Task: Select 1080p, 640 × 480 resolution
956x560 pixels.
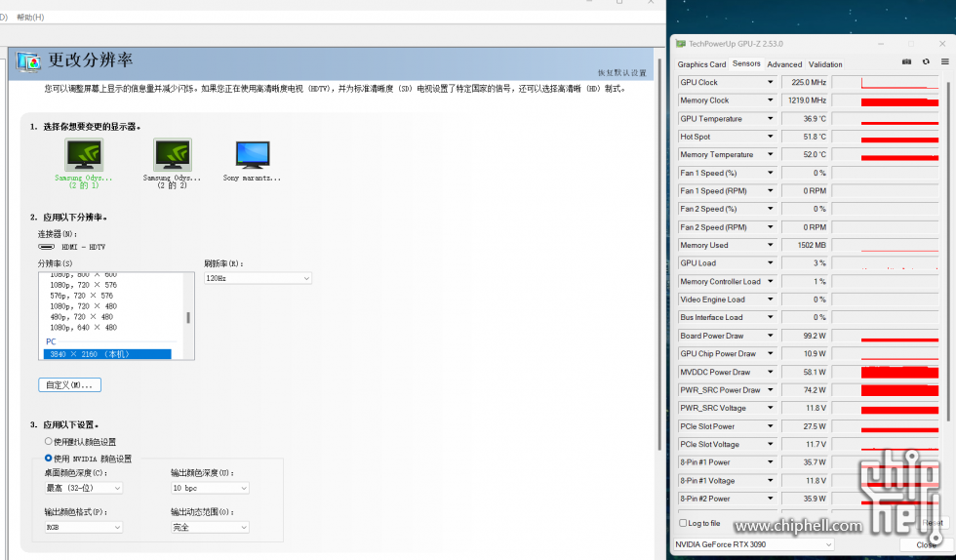Action: [84, 328]
